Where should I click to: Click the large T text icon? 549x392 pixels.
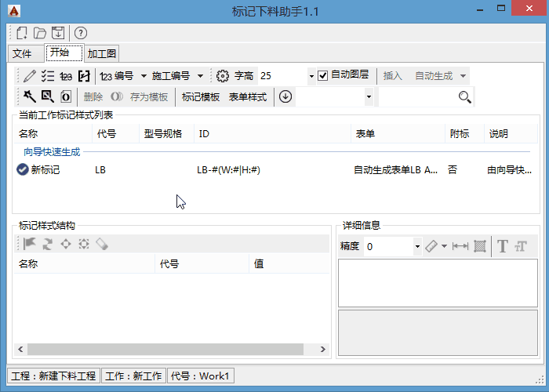pos(503,246)
